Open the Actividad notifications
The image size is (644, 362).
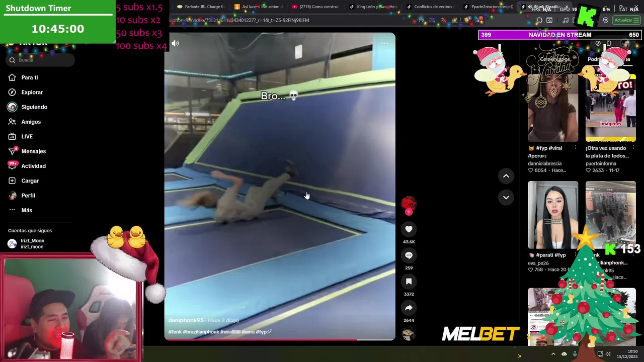pos(33,166)
